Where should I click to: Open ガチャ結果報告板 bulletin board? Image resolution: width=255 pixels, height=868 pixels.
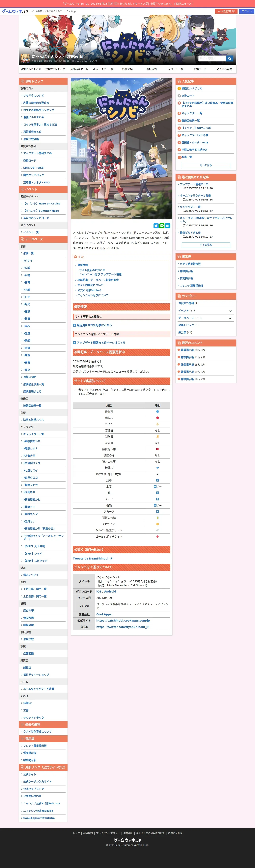click(x=190, y=264)
